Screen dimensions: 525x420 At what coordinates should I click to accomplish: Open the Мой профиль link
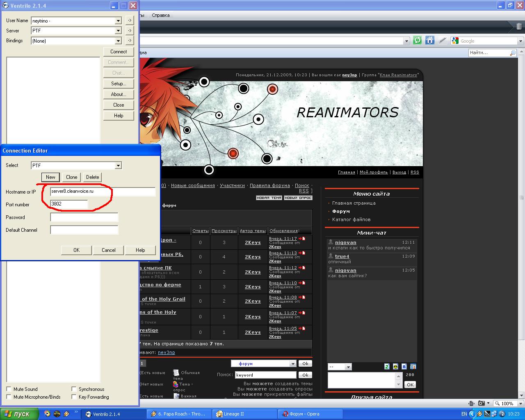coord(374,172)
